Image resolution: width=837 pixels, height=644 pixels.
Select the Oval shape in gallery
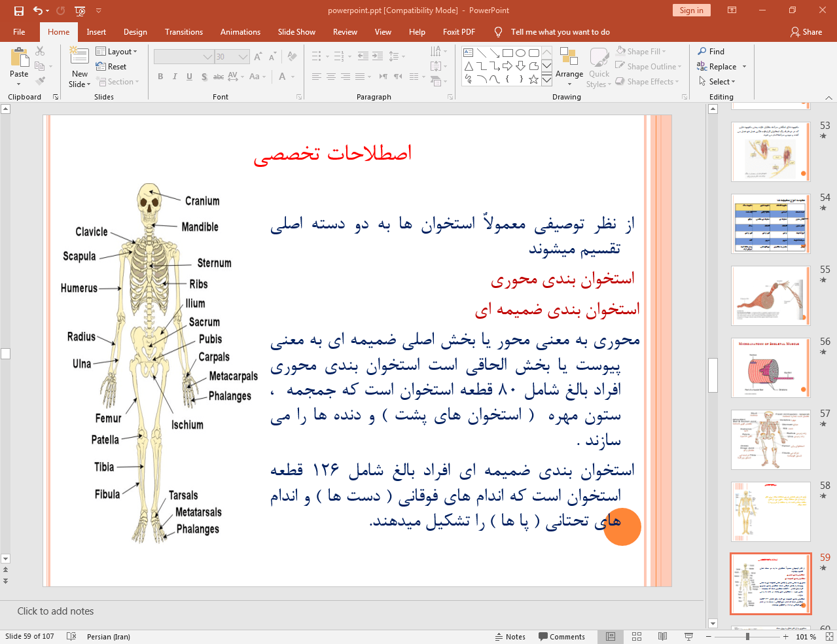click(521, 53)
